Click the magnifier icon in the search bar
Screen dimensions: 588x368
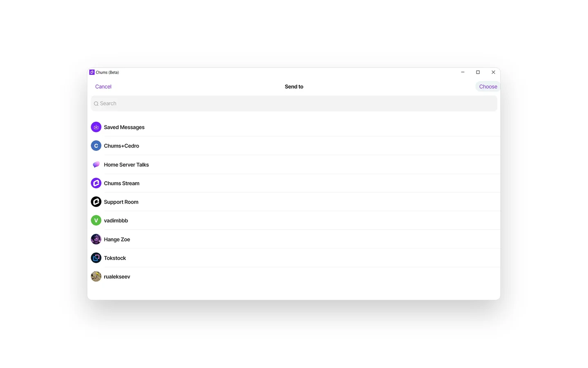tap(96, 103)
